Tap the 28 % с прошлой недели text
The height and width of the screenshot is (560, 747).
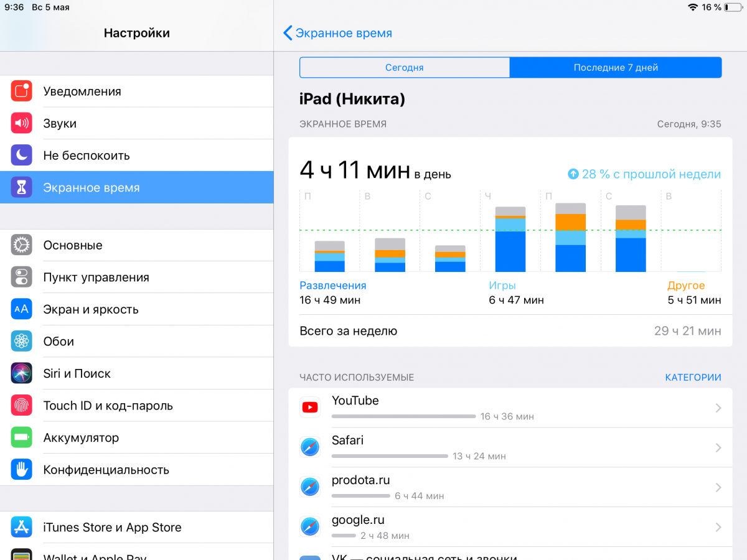(651, 174)
